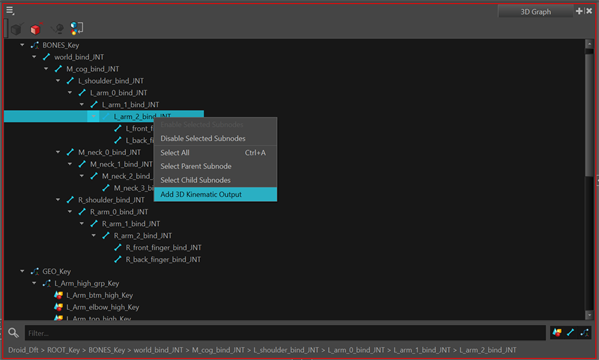Viewport: 599px width, 360px height.
Task: Toggle the key node filter button at bottom right
Action: click(x=584, y=333)
